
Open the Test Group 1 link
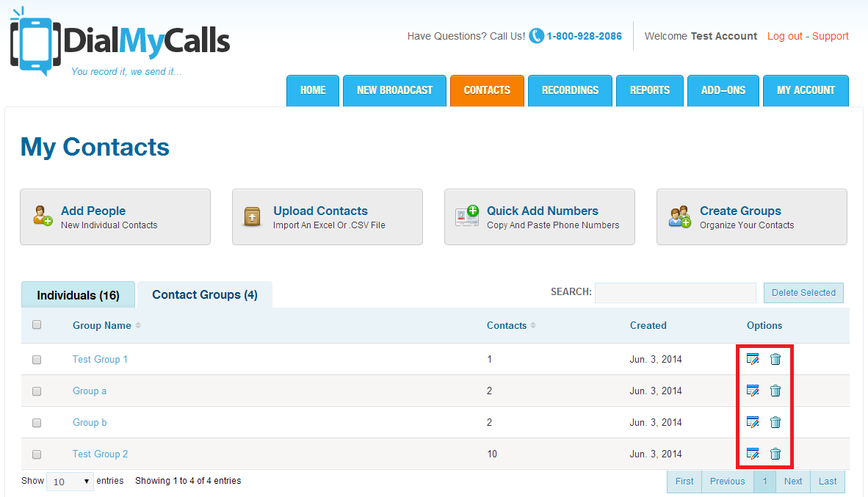point(100,359)
